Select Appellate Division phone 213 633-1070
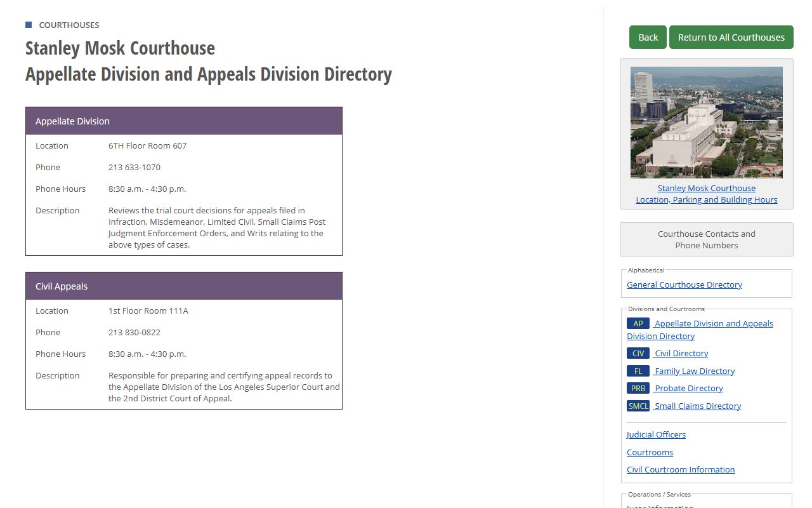 click(x=134, y=167)
